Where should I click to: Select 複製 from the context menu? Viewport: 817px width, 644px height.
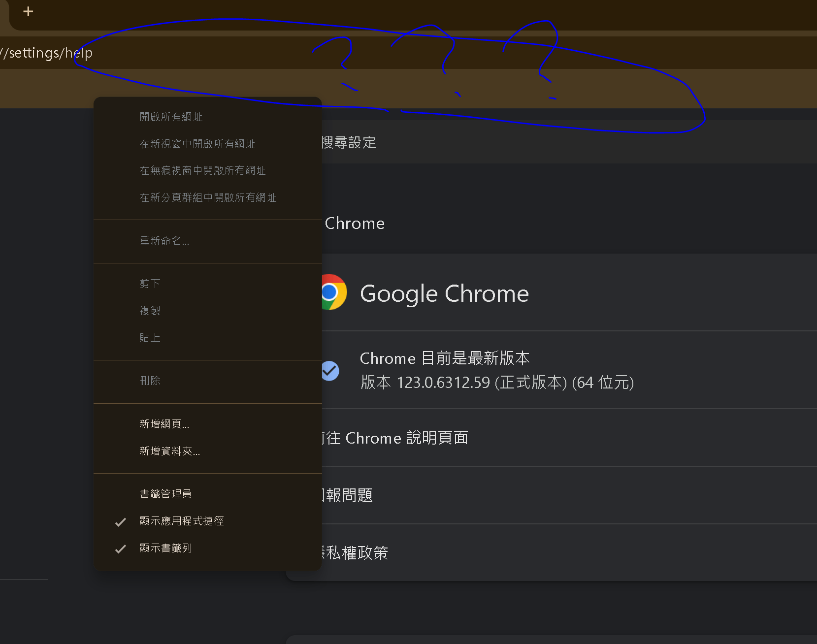pos(150,310)
